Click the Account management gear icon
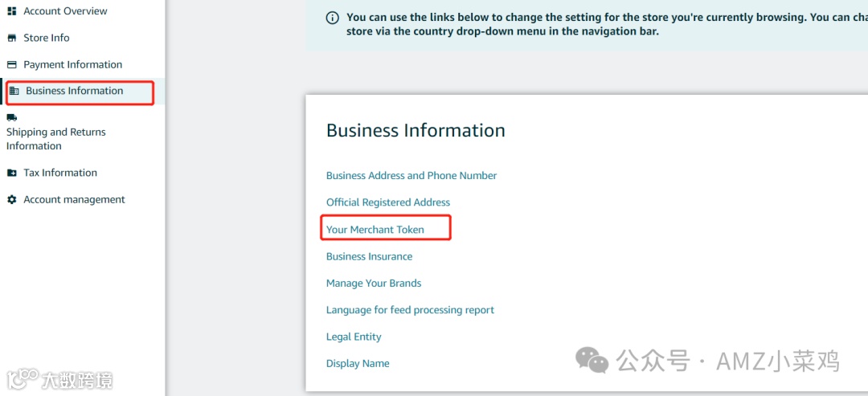 click(11, 200)
